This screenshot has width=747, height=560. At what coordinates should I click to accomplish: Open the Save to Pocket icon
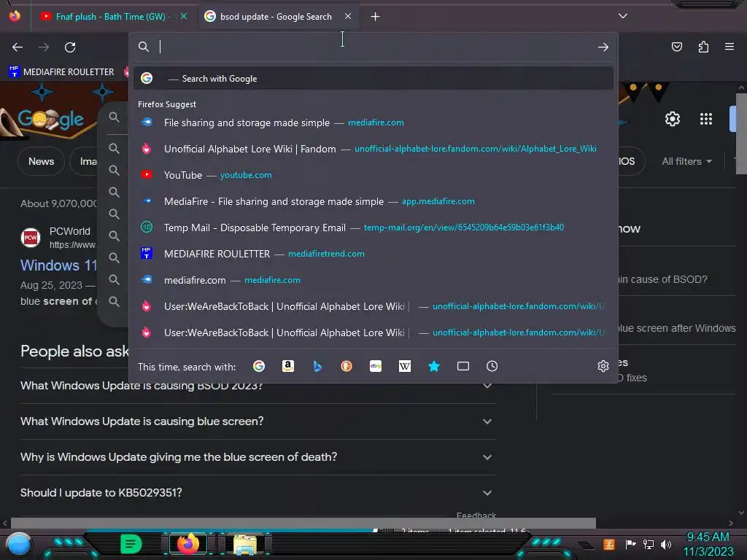[x=676, y=47]
